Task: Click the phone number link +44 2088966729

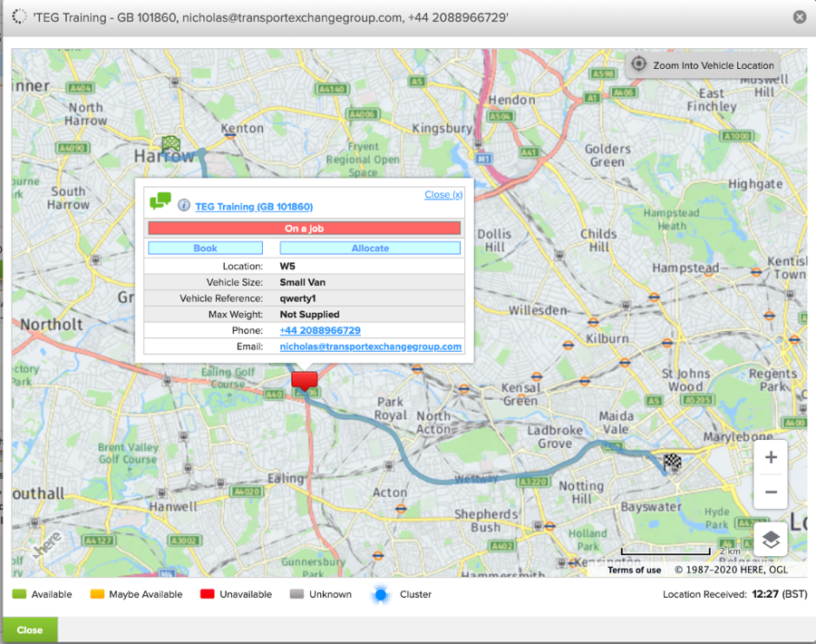Action: [320, 330]
